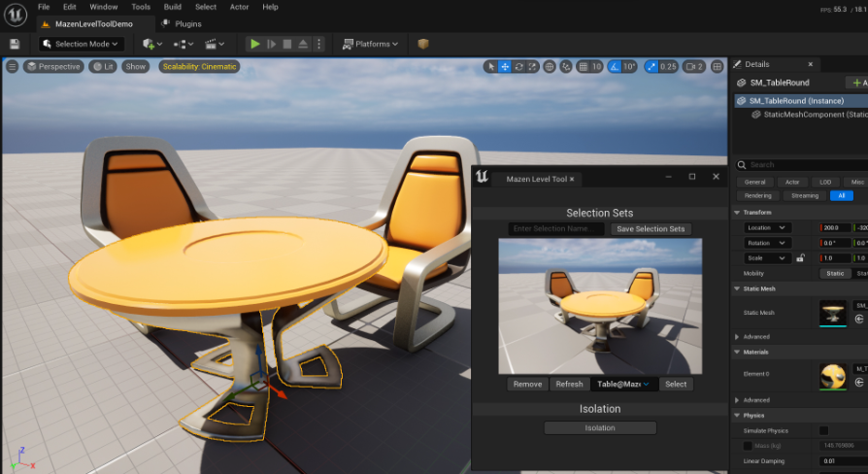The width and height of the screenshot is (868, 474).
Task: Open the Selection Mode dropdown
Action: click(81, 44)
